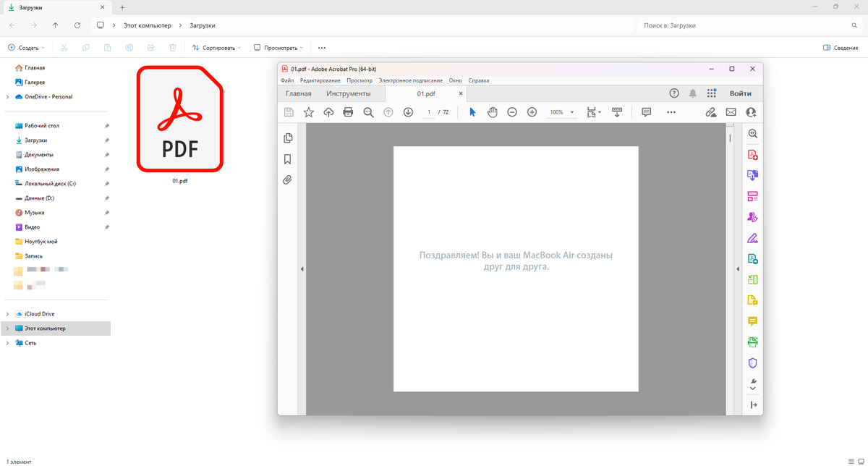Open Explorer more options ellipsis
Viewport: 868px width, 466px height.
click(x=322, y=48)
